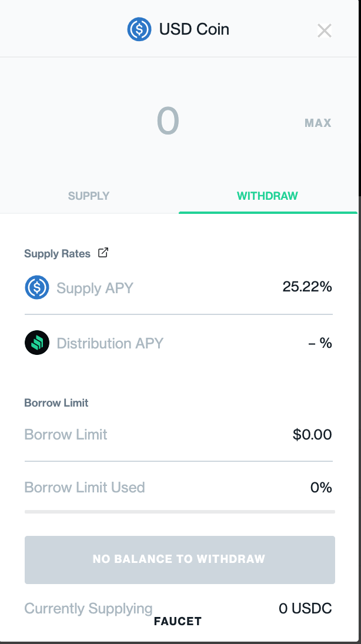Click the Distribution APY label
Screen dimensions: 361x644
click(x=110, y=343)
